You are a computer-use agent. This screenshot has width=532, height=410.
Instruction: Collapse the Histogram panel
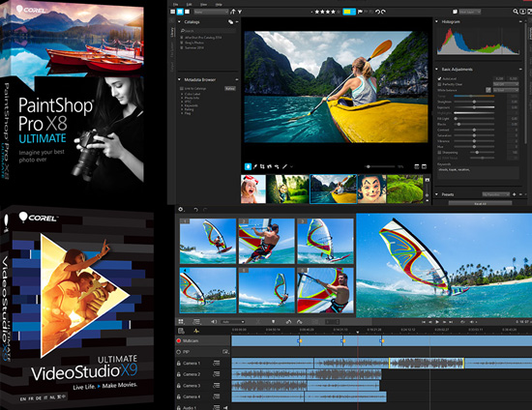coord(436,21)
